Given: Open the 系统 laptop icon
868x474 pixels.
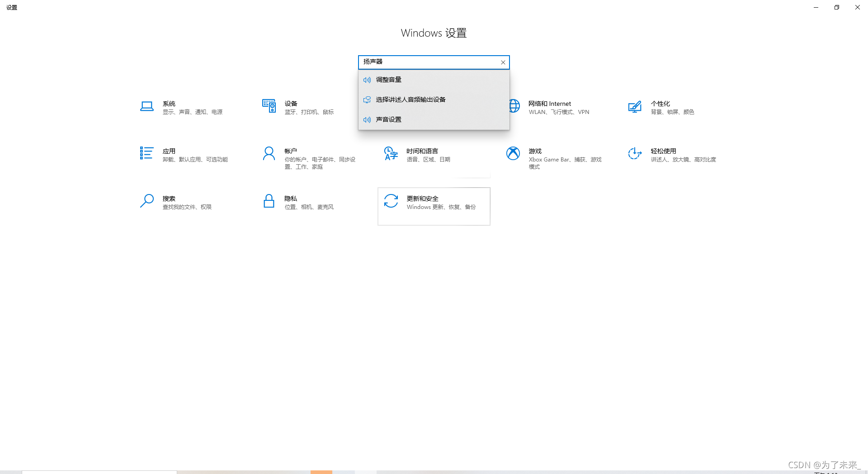Looking at the screenshot, I should coord(147,107).
